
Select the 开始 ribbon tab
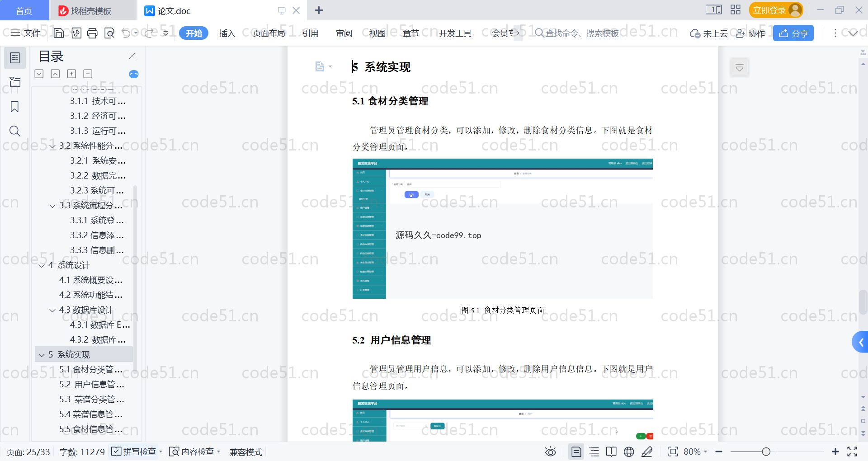click(x=193, y=33)
